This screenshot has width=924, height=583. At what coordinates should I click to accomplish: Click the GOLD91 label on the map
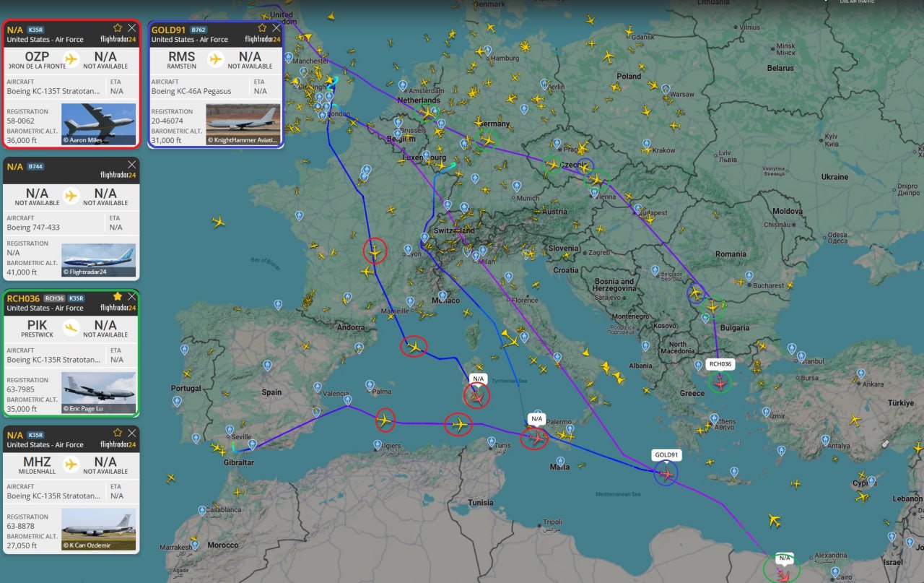click(x=666, y=455)
